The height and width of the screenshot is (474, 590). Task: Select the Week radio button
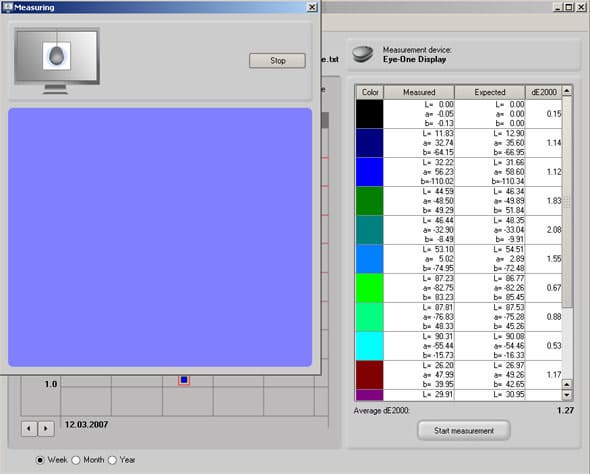point(40,460)
